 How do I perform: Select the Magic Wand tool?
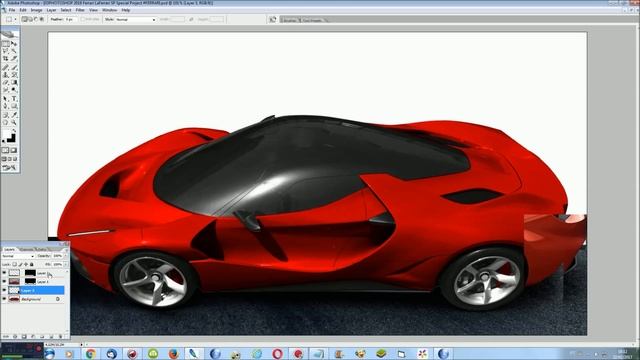click(x=14, y=51)
